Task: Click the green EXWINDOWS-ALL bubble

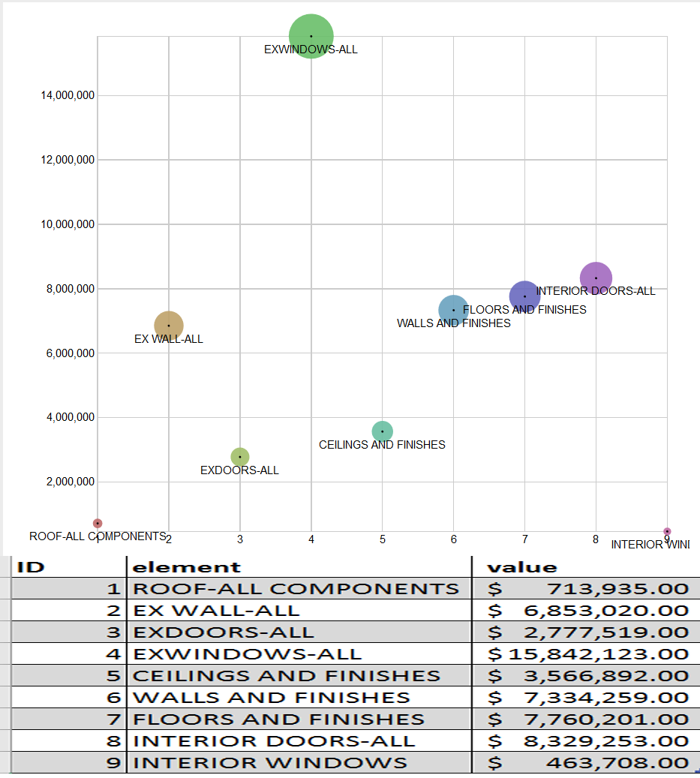Action: click(x=311, y=36)
